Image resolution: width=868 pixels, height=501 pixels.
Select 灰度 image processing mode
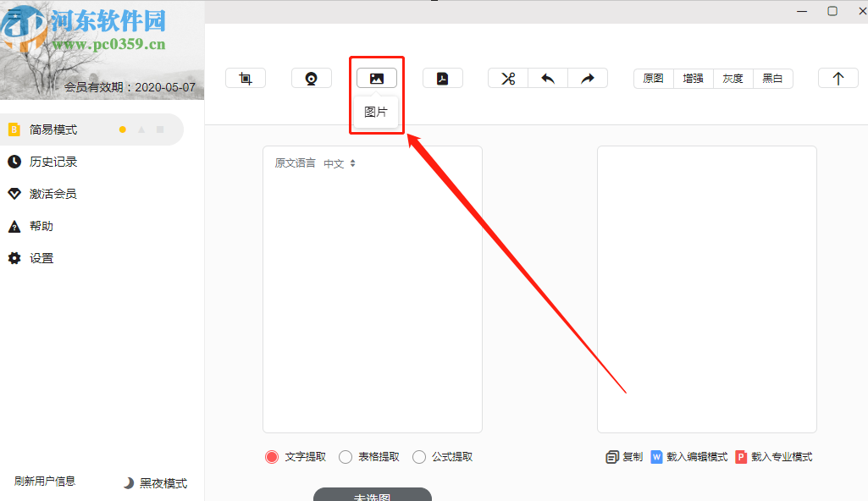733,78
